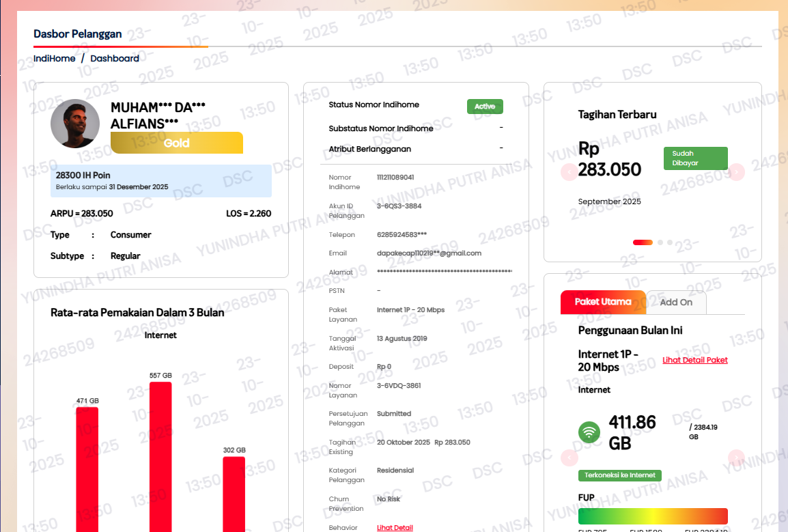Click the FUP gradient usage bar

(x=653, y=516)
